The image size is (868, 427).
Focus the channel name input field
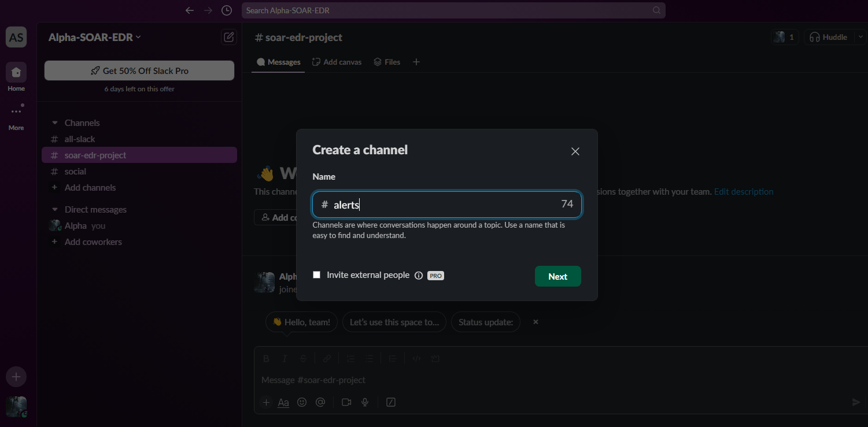[447, 205]
